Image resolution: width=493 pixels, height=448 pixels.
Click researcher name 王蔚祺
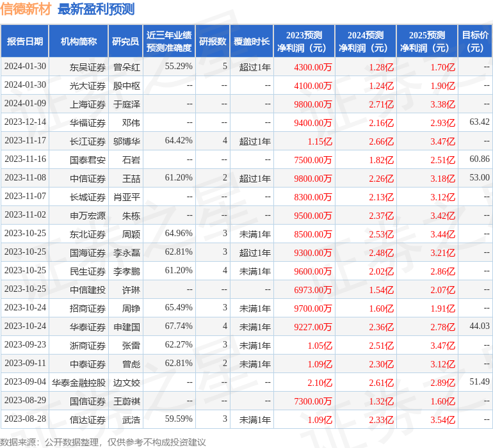pos(127,401)
